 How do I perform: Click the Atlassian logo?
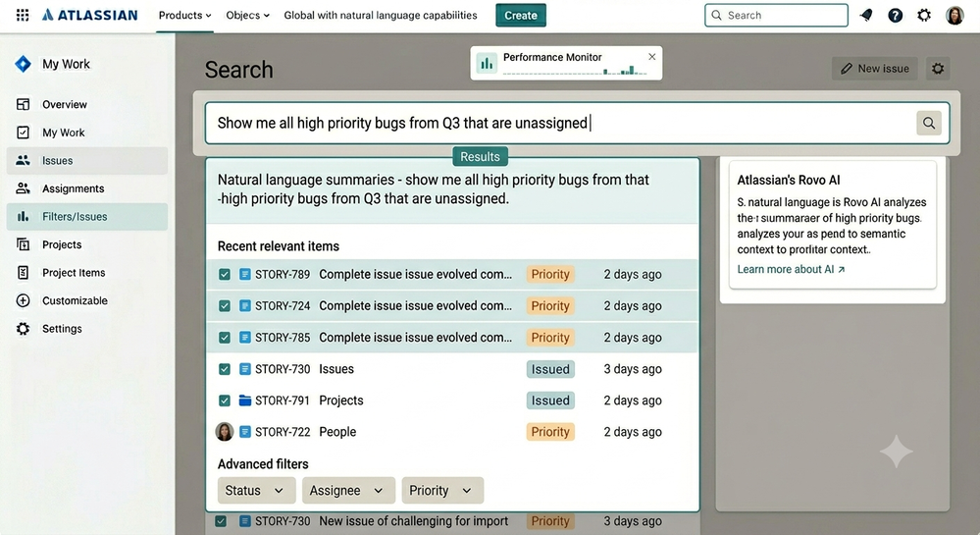tap(90, 15)
